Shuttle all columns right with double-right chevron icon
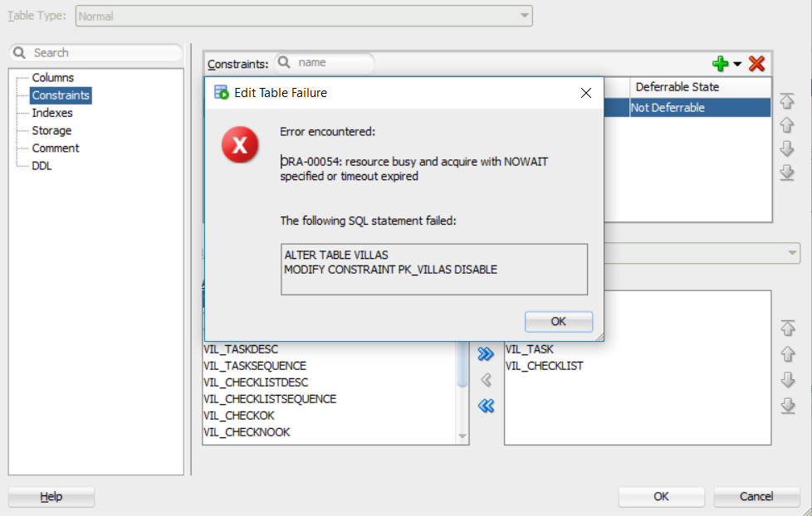Screen dimensions: 812x516 click(x=486, y=353)
